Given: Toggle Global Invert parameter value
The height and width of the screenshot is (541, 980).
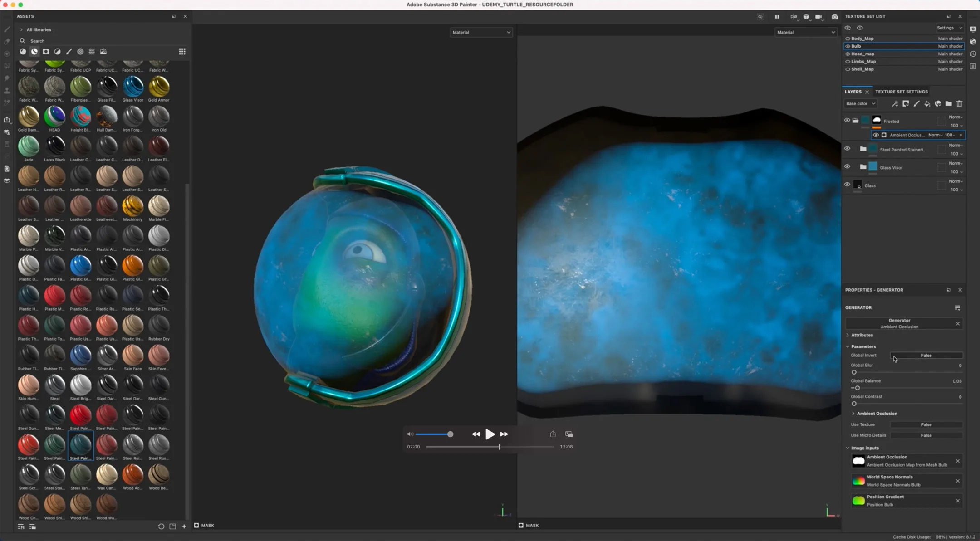Looking at the screenshot, I should coord(926,356).
